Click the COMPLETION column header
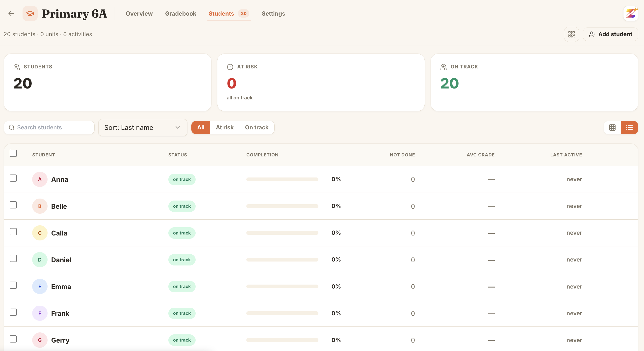This screenshot has height=351, width=644. point(262,155)
